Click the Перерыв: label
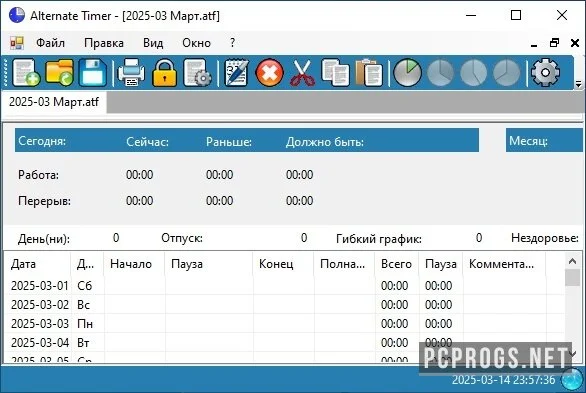586x393 pixels. 44,201
